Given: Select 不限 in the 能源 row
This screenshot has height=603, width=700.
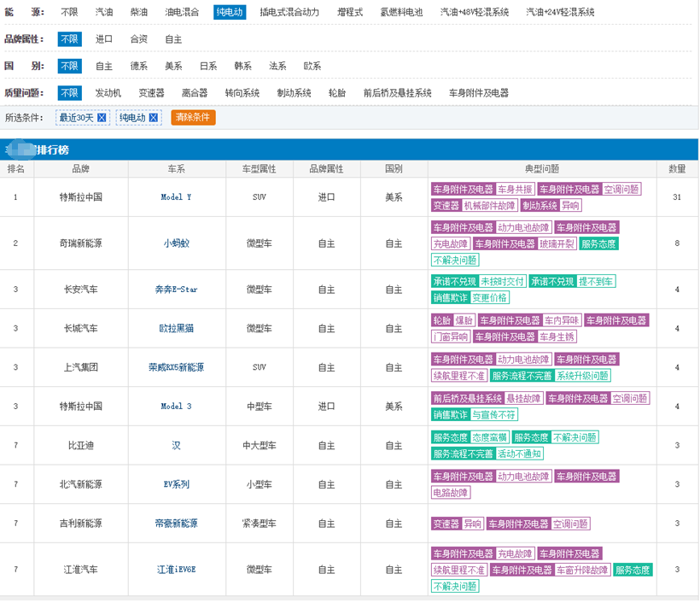Looking at the screenshot, I should click(x=69, y=12).
